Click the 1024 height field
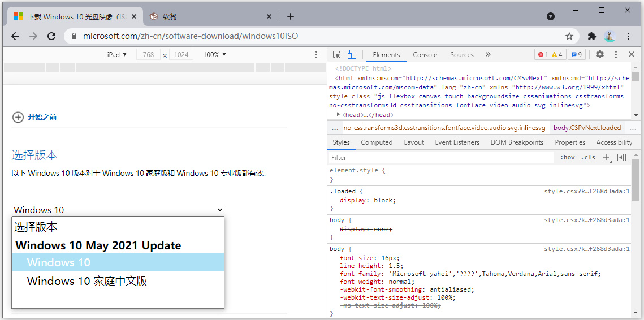The width and height of the screenshot is (644, 320). (x=181, y=55)
